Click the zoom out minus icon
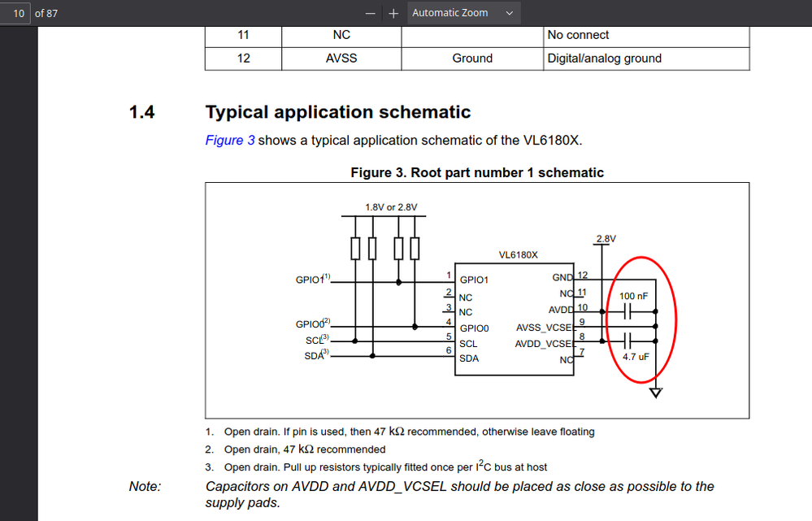The image size is (812, 521). pos(370,14)
